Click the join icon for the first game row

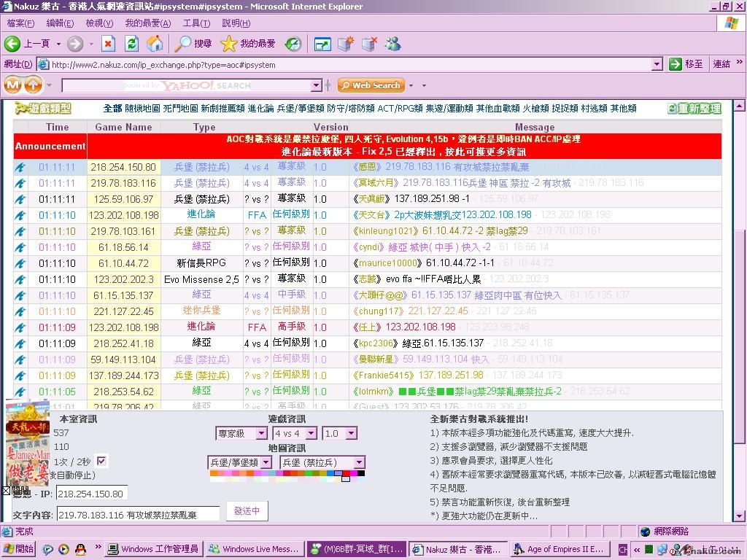pos(20,167)
